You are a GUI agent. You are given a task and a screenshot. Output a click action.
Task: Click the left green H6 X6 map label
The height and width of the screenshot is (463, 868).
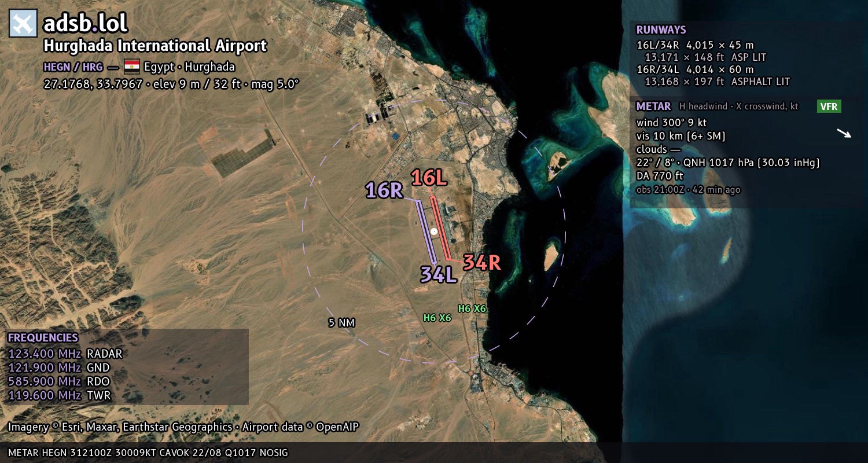(437, 318)
